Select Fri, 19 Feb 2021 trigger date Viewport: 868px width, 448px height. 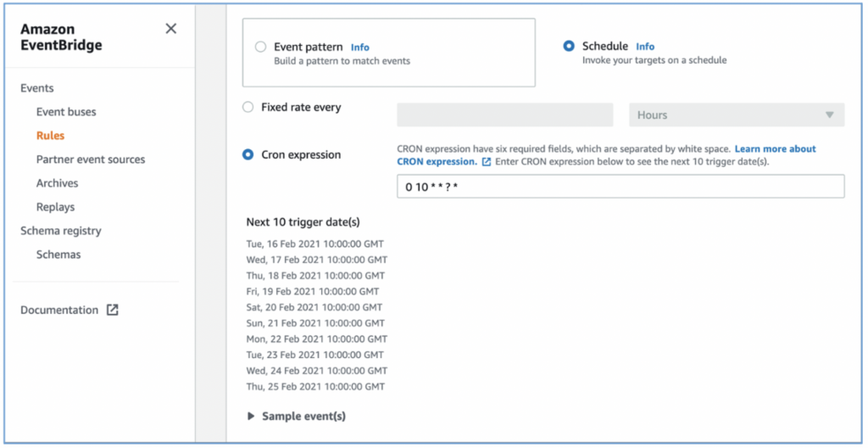tap(313, 291)
